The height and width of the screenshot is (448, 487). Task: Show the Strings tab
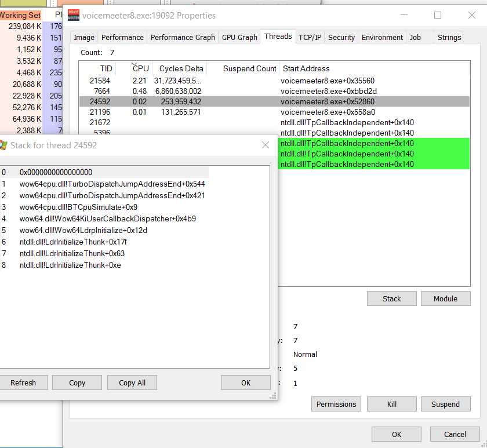pos(449,37)
